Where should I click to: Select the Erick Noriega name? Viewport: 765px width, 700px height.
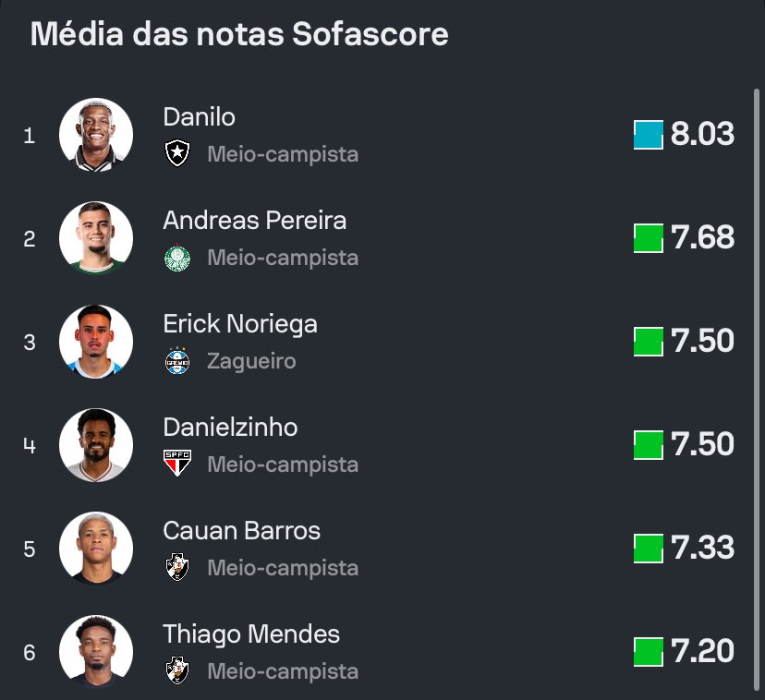[239, 324]
